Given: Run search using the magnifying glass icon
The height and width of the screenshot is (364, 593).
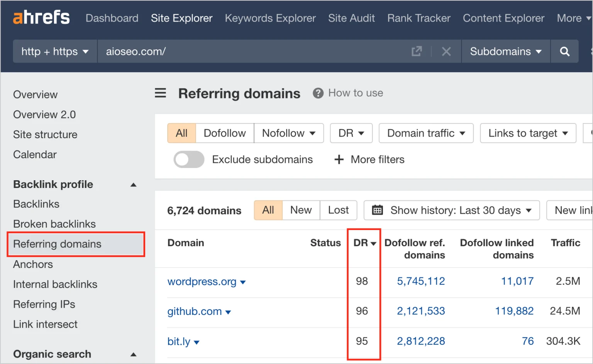Looking at the screenshot, I should coord(564,51).
